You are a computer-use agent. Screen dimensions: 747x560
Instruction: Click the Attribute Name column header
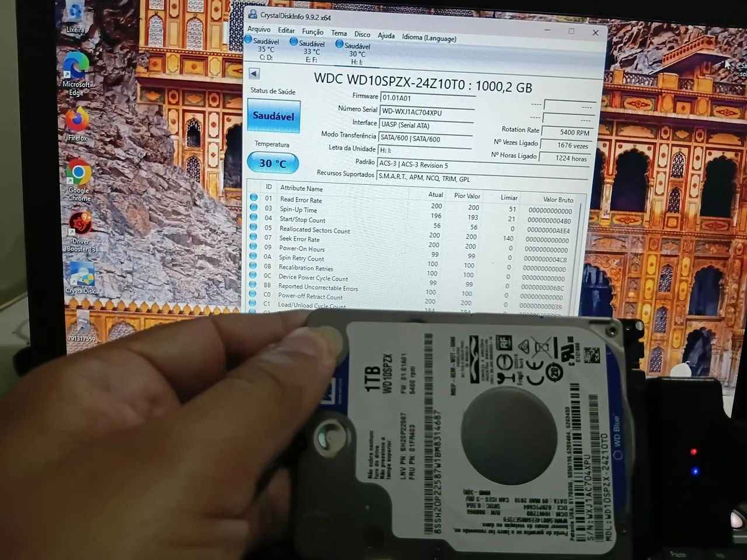click(301, 188)
